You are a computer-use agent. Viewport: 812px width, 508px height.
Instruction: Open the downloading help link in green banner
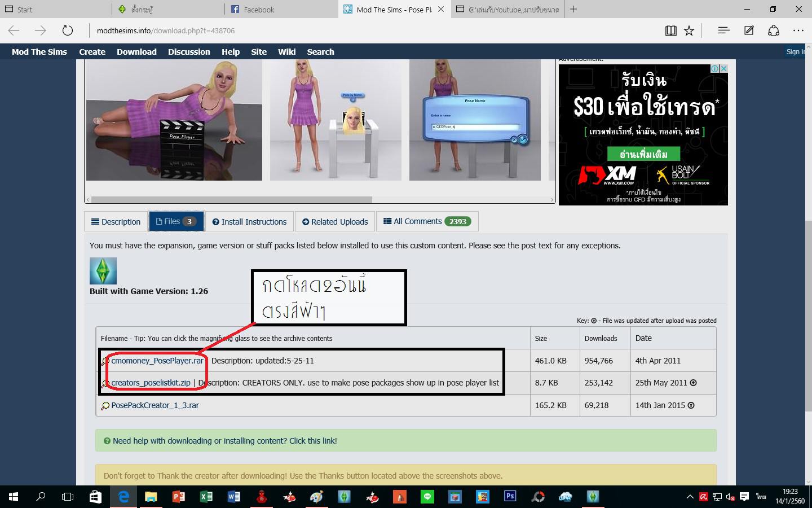coord(224,441)
